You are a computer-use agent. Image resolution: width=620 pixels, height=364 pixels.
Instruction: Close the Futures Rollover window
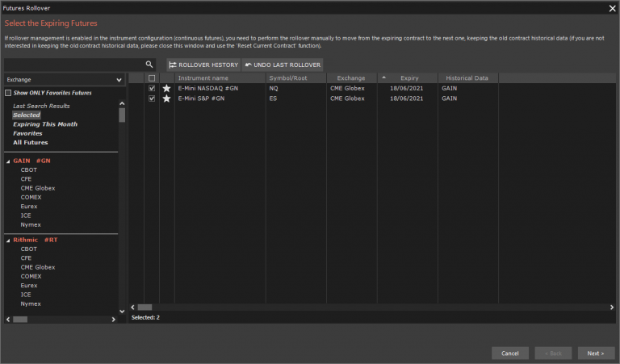pos(611,7)
